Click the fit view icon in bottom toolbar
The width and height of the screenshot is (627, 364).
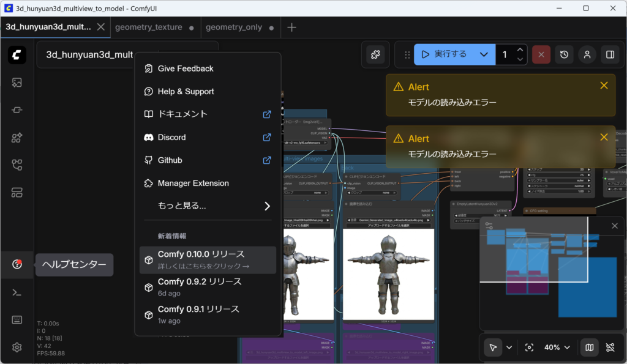pos(530,347)
